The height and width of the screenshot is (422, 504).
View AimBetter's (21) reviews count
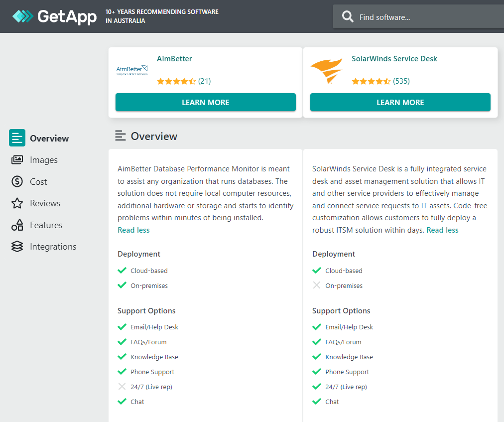204,81
